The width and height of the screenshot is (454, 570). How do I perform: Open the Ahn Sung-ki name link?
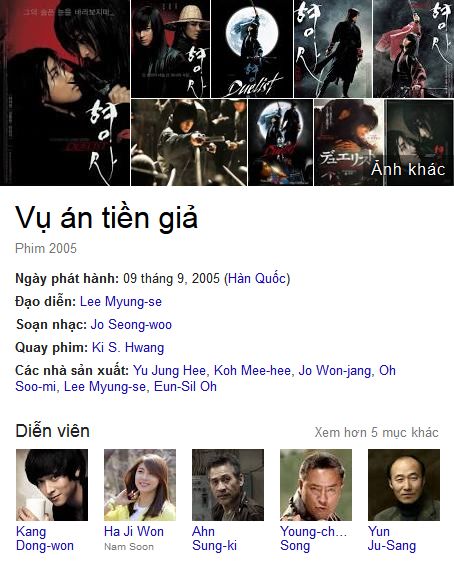pyautogui.click(x=214, y=538)
